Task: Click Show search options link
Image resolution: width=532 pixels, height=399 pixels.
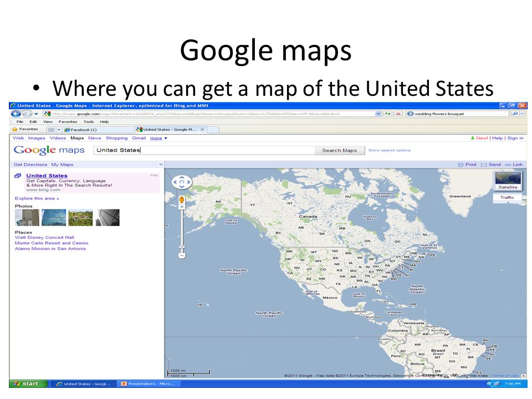Action: (x=389, y=150)
